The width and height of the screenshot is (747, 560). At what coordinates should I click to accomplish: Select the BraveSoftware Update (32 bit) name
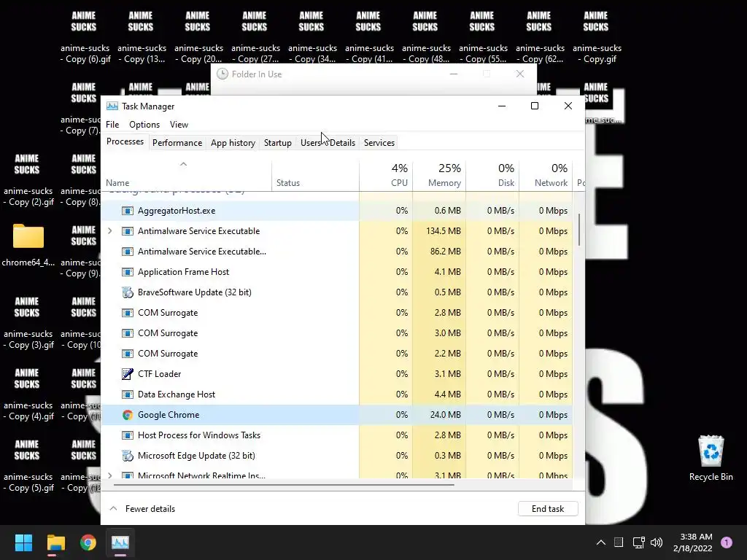[x=194, y=292]
